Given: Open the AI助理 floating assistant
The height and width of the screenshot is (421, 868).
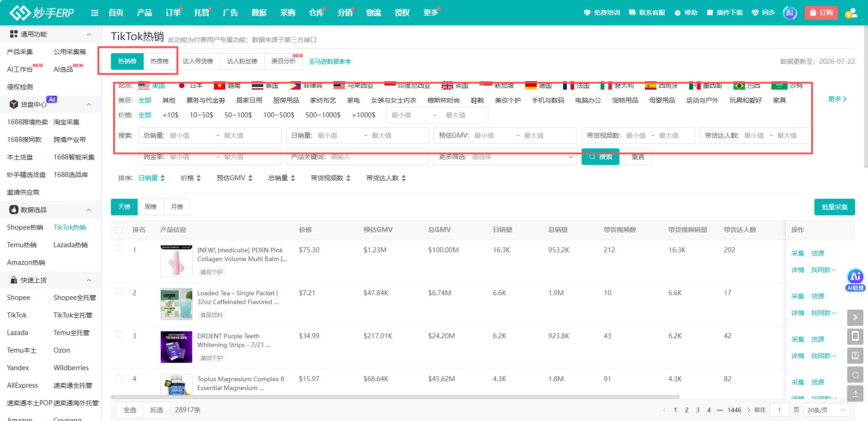Looking at the screenshot, I should 856,280.
